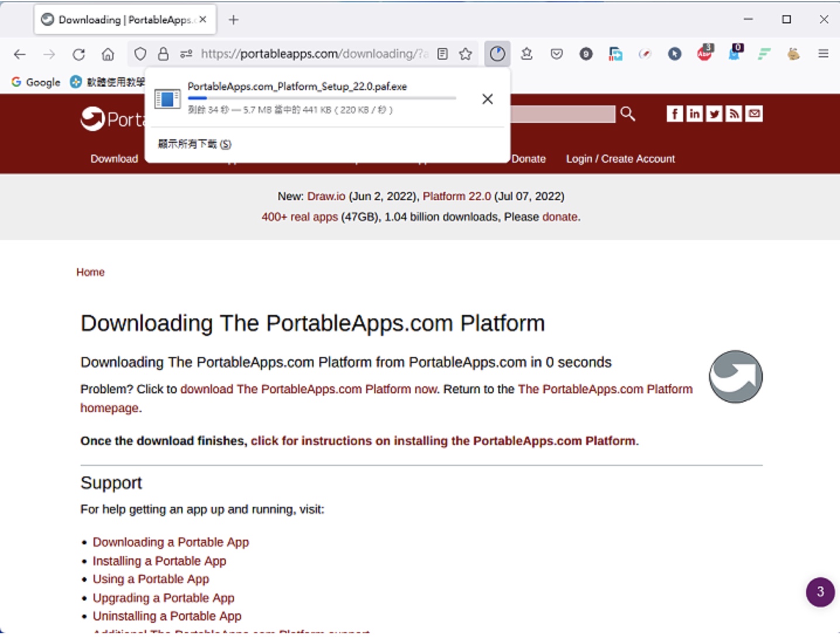The image size is (840, 638).
Task: Click the padlock site security icon
Action: pos(163,54)
